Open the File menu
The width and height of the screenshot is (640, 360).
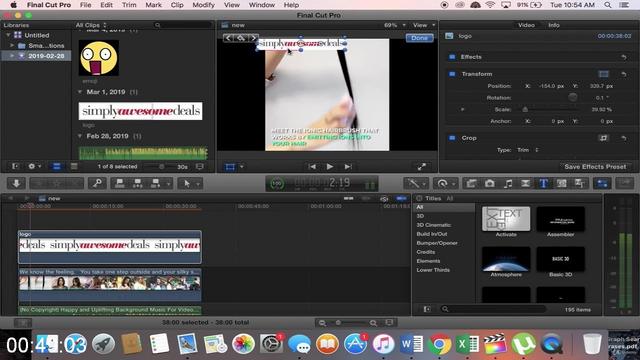point(85,5)
